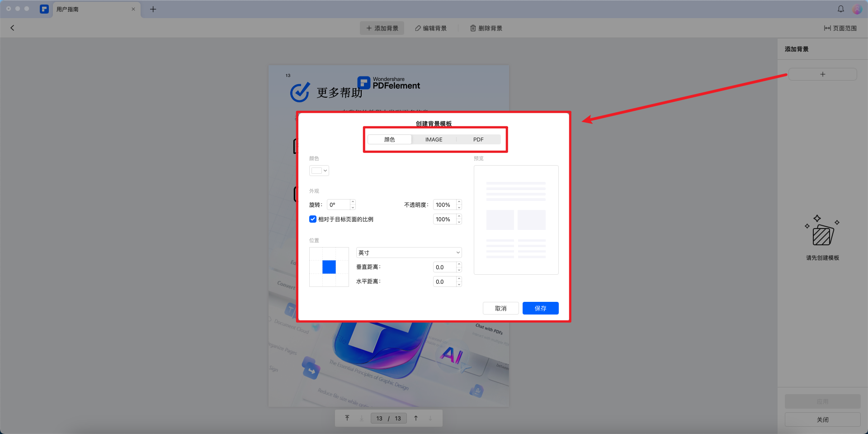Open 页面范围 page range option
868x434 pixels.
tap(840, 28)
